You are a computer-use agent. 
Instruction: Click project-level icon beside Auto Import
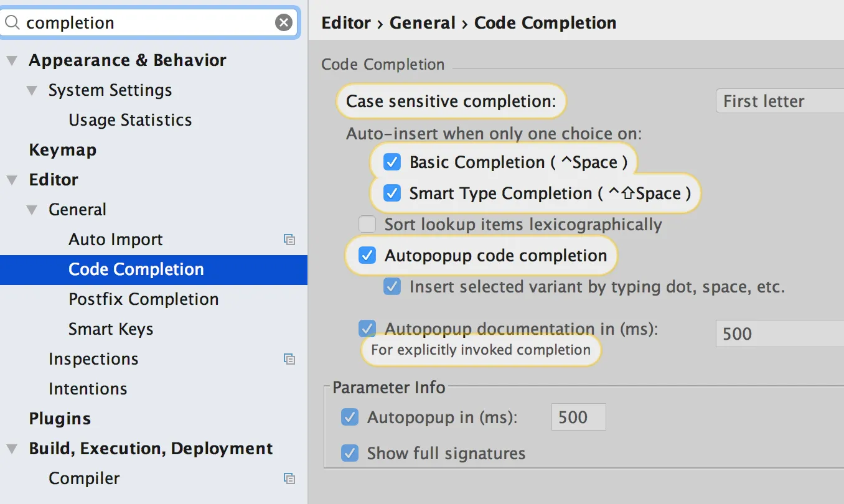coord(289,240)
